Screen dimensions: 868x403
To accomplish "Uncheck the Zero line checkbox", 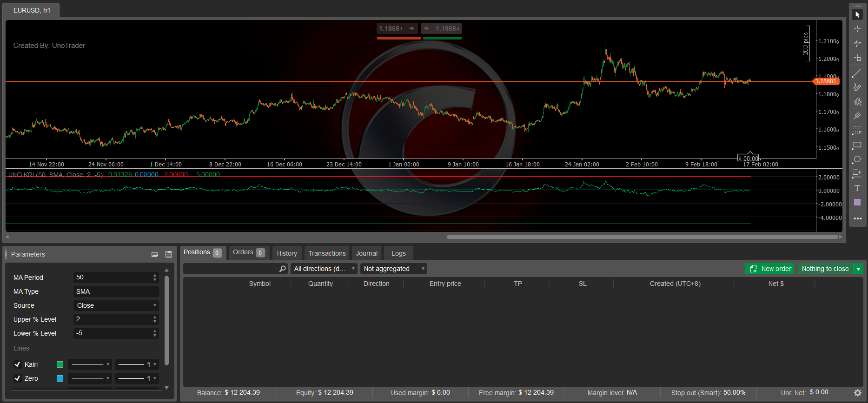I will 17,378.
